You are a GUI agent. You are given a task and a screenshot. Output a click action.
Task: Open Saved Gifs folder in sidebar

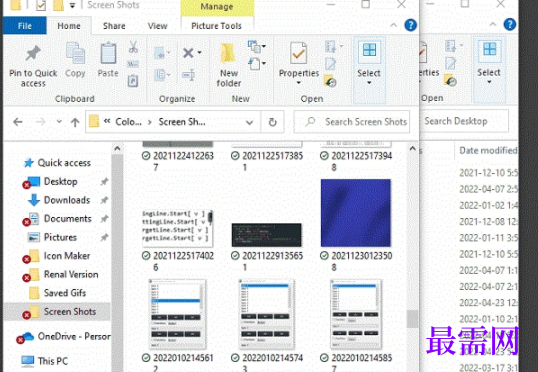(65, 293)
